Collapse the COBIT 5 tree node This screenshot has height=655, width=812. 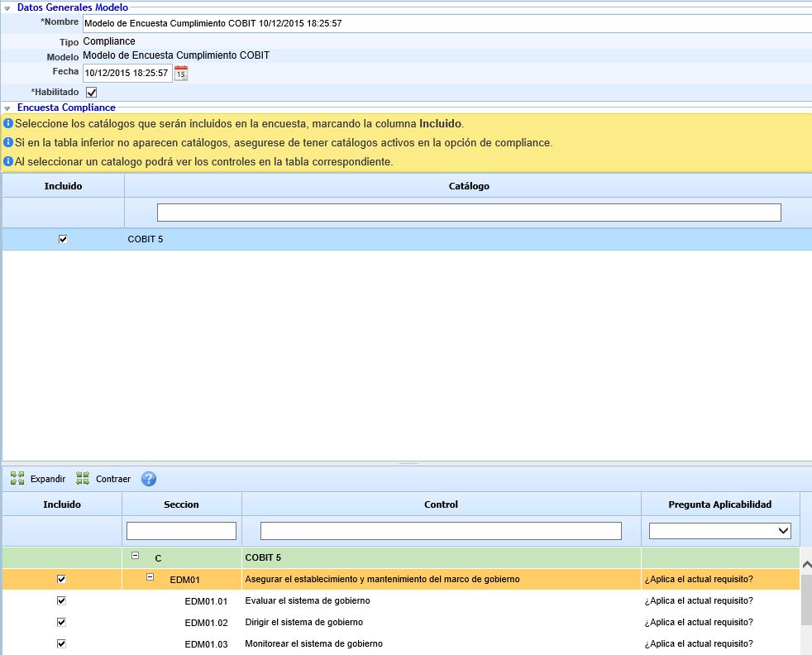(136, 557)
